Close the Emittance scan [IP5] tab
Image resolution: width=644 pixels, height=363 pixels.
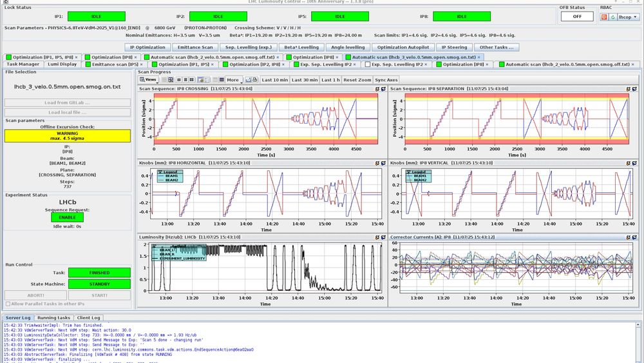(141, 64)
